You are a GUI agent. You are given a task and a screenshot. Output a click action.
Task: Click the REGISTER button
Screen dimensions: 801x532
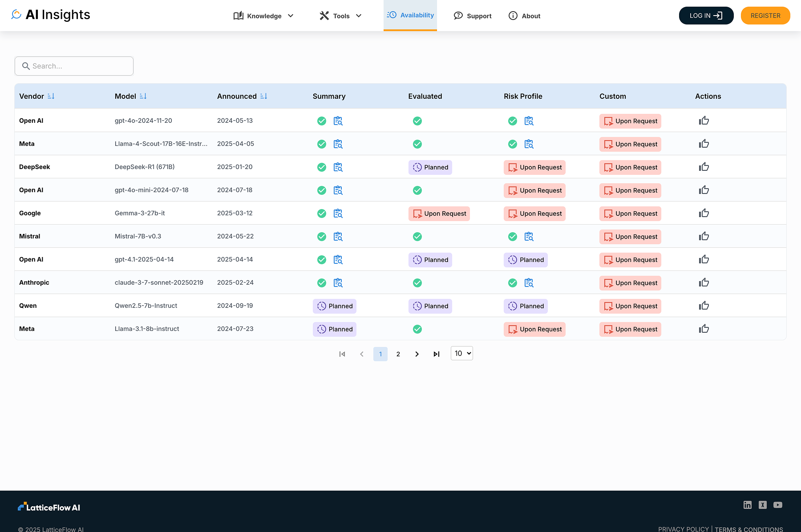coord(765,16)
